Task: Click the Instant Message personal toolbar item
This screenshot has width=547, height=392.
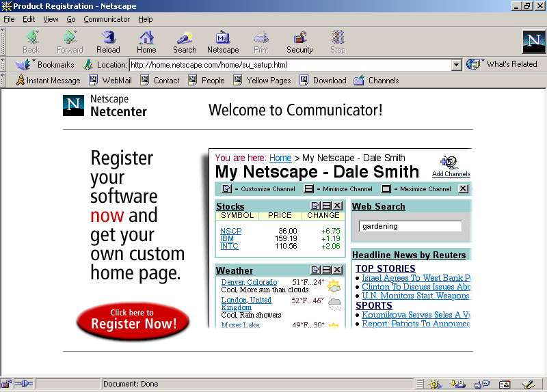Action: tap(48, 81)
